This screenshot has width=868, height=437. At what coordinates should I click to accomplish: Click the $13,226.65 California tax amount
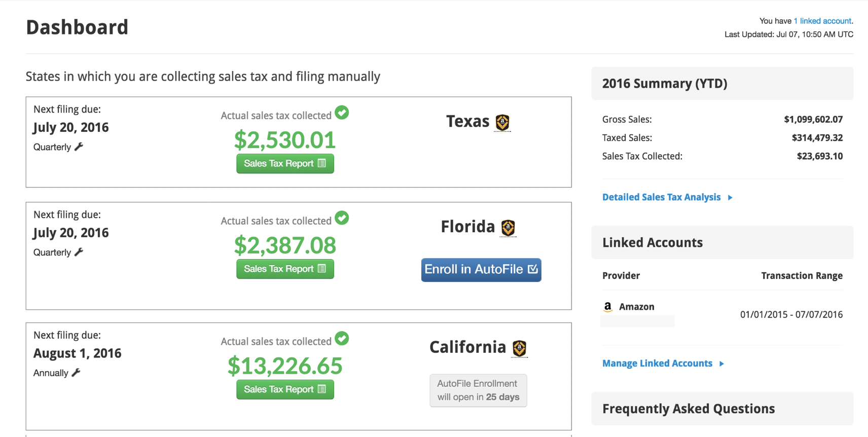[285, 366]
